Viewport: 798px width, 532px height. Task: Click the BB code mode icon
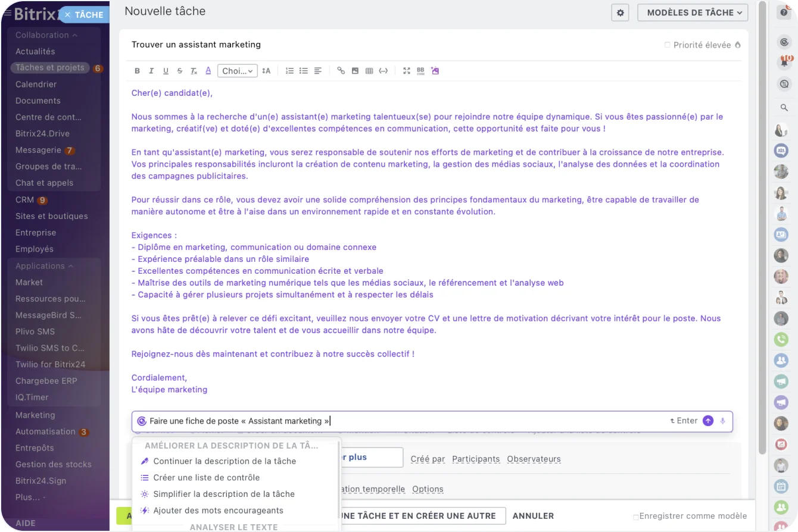(x=420, y=71)
